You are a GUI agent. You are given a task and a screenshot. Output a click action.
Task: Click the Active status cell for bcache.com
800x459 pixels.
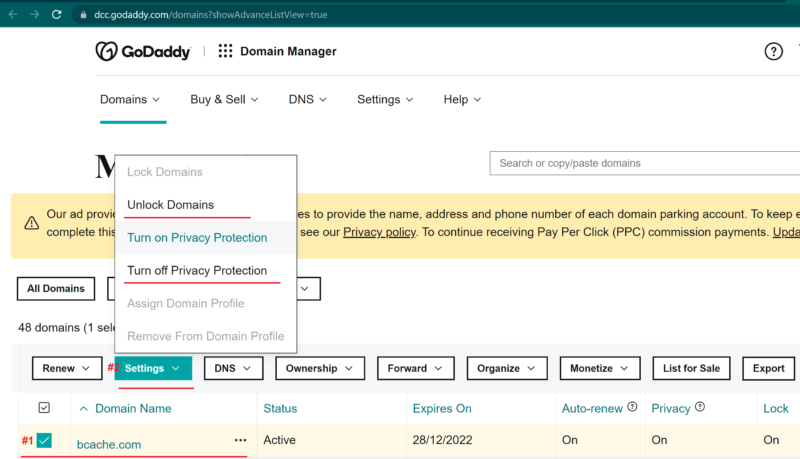point(280,440)
